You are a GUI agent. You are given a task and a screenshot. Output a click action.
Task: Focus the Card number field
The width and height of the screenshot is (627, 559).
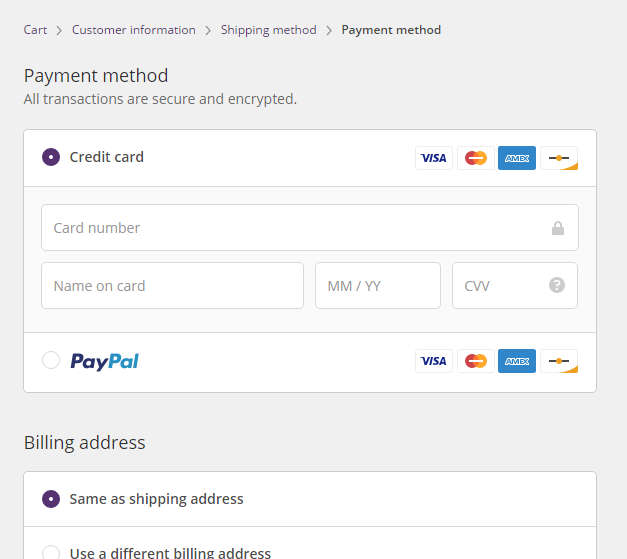[310, 228]
